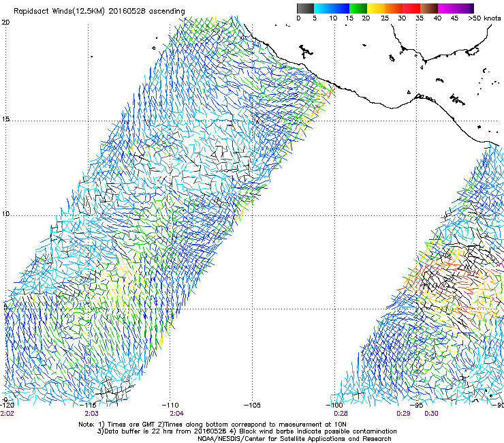
Task: Click the longitude label '-100'
Action: (x=334, y=406)
